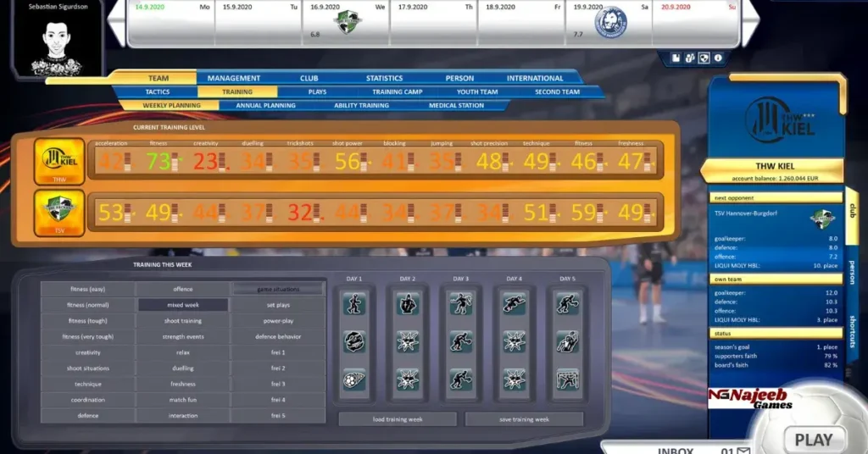Select the top player icon in Day 3
This screenshot has width=868, height=454.
tap(460, 303)
